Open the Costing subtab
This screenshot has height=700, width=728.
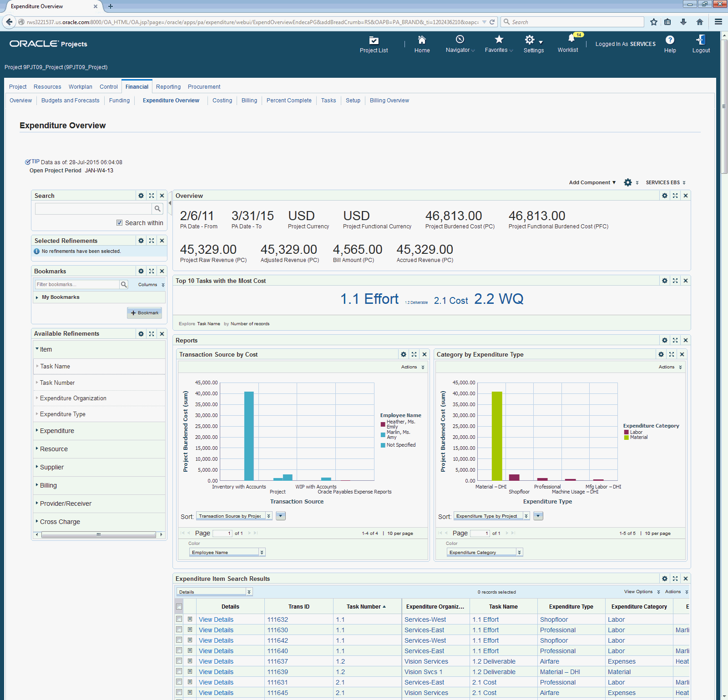tap(222, 101)
